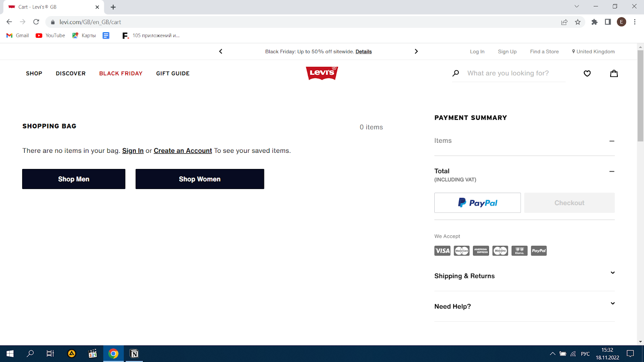Click the page vertical scrollbar thumb

(x=640, y=96)
